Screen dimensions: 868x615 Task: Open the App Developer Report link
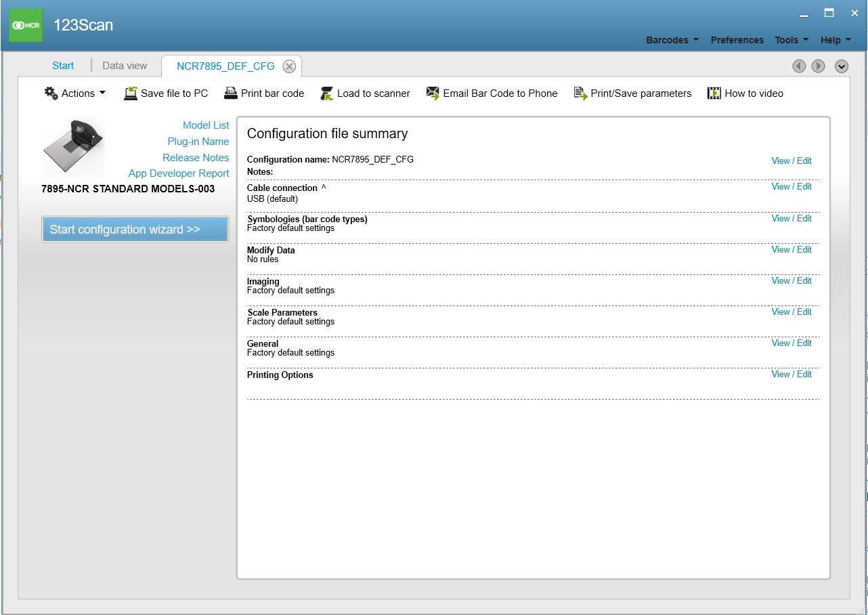[x=179, y=173]
